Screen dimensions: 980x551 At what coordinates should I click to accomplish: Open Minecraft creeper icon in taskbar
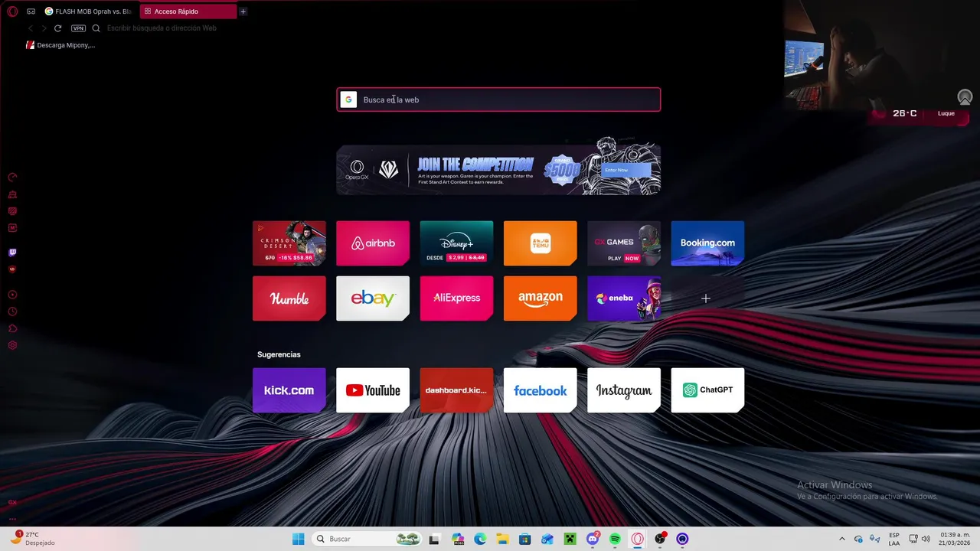click(x=570, y=539)
